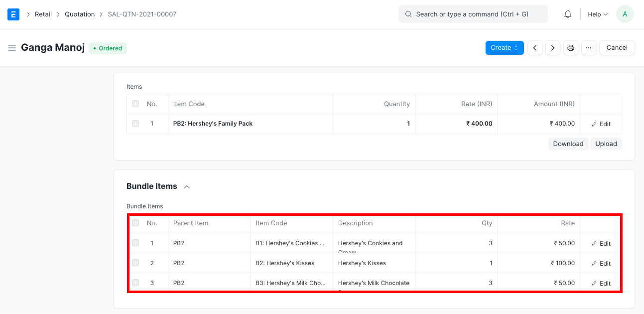The image size is (644, 314).
Task: Edit the B1 Hershey's Cookies bundle row
Action: click(x=601, y=244)
